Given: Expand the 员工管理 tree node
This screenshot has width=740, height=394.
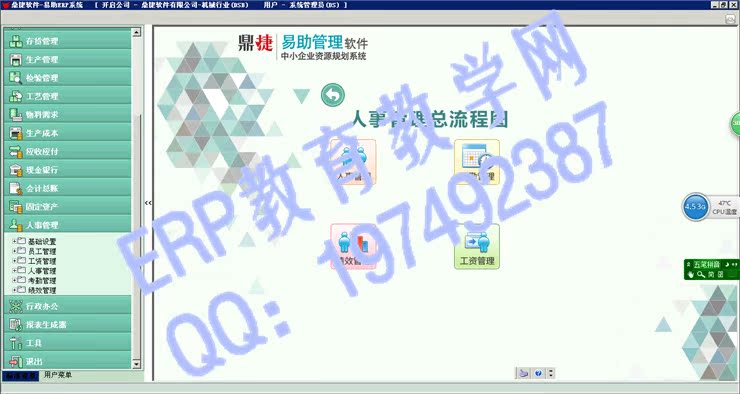Looking at the screenshot, I should (x=14, y=251).
